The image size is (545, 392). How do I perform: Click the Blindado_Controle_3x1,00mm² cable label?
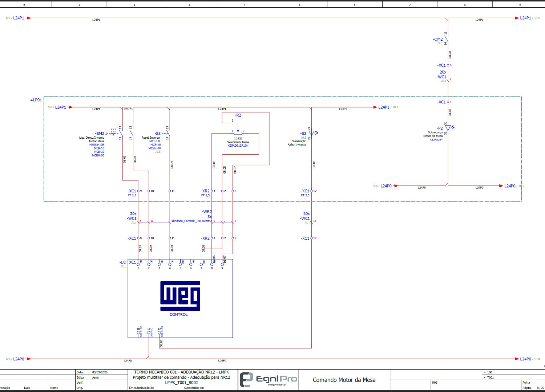[191, 221]
